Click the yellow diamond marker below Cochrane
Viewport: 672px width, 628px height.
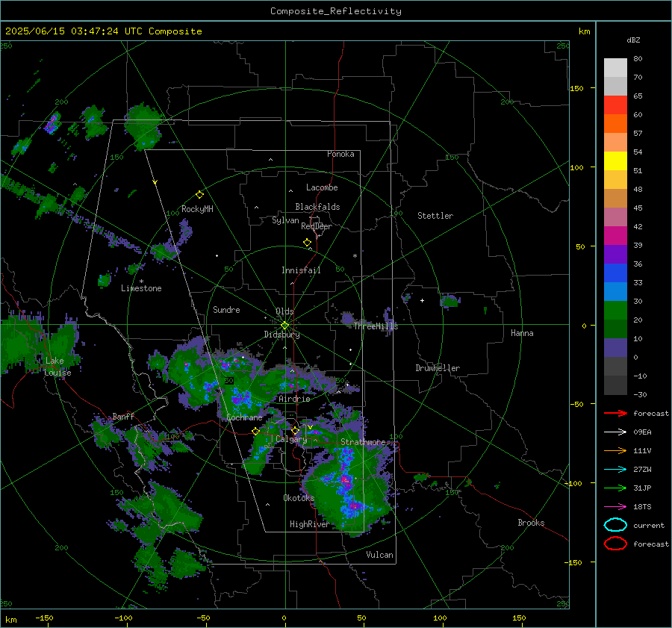point(256,432)
